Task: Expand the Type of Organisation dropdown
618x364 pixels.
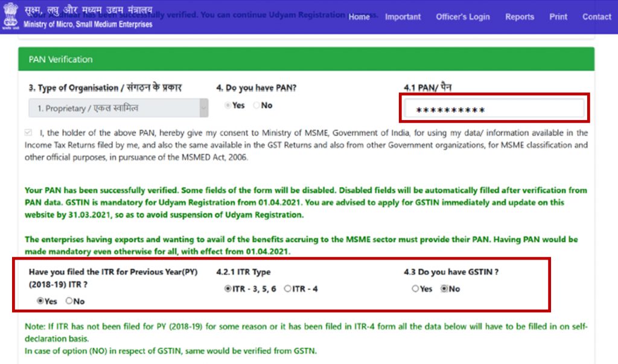Action: (118, 108)
